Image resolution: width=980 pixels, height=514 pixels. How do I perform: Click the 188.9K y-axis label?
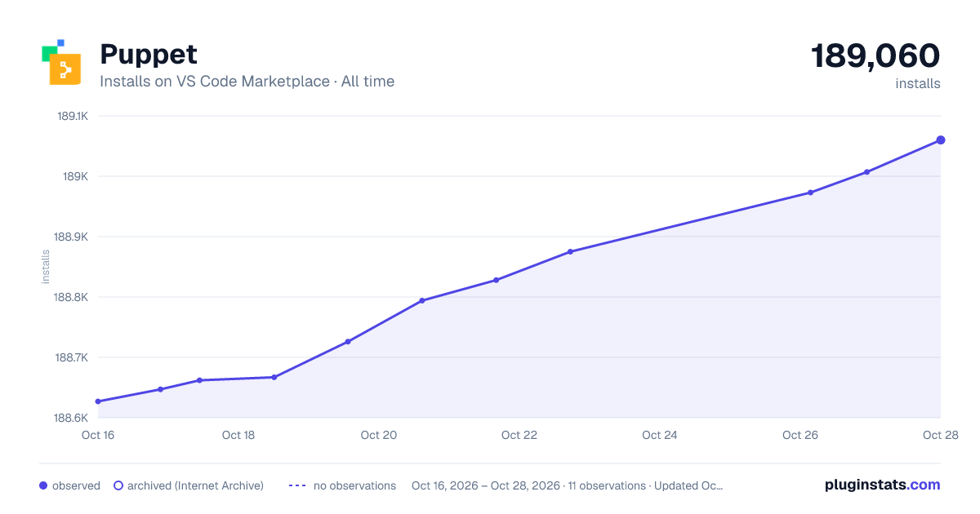pyautogui.click(x=71, y=237)
